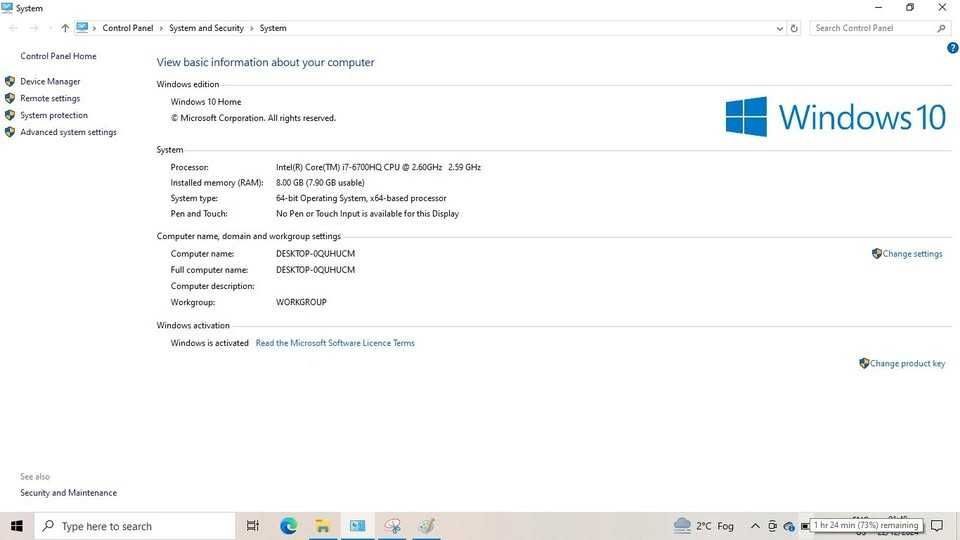Image resolution: width=960 pixels, height=540 pixels.
Task: Click the search magnifier in Control Panel
Action: click(x=941, y=28)
